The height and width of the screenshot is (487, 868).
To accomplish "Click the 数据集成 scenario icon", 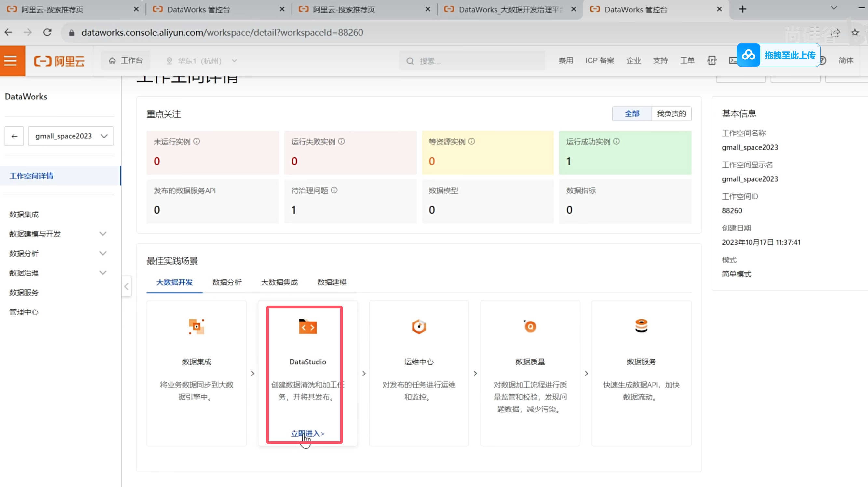I will point(197,326).
